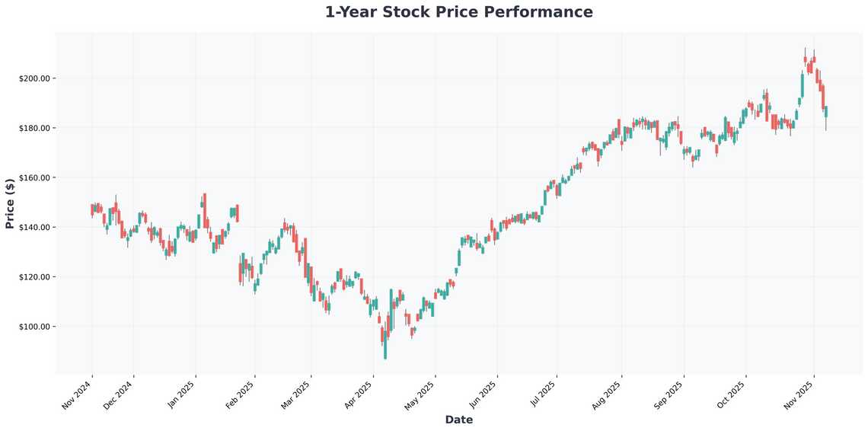The width and height of the screenshot is (868, 431).
Task: Click the 'Jan 2025' date label
Action: tap(181, 394)
